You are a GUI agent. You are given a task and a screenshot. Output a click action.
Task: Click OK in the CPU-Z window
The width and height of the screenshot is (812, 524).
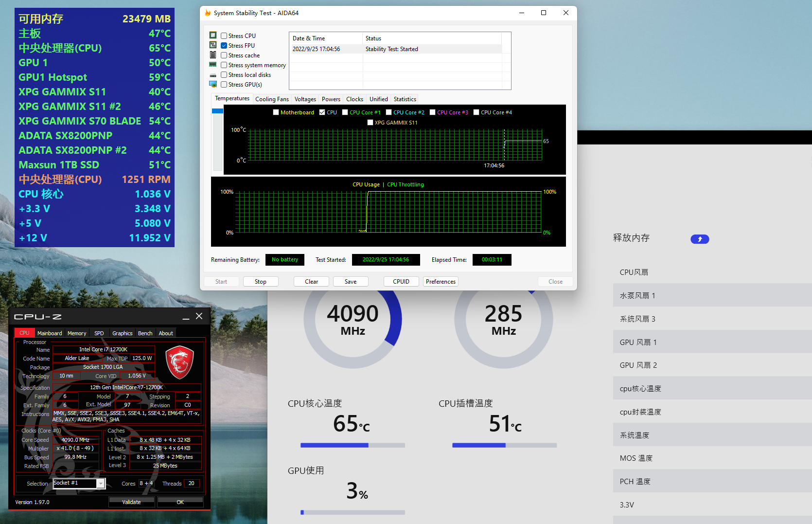click(x=180, y=502)
